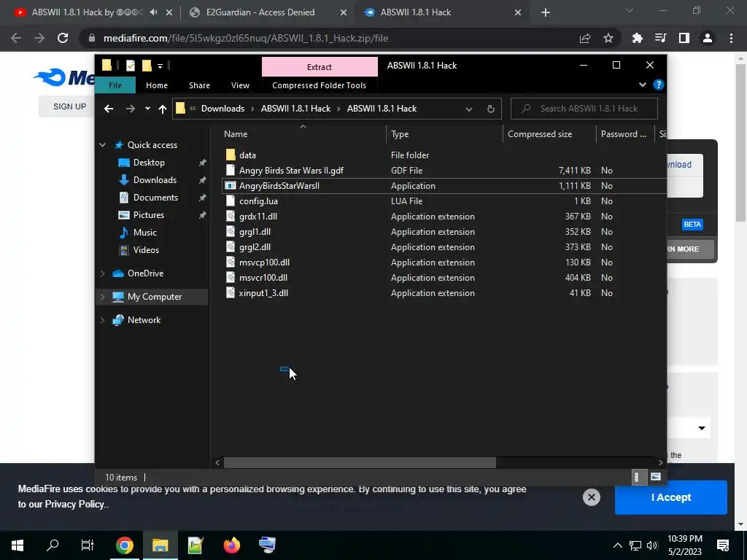Open Pictures in Quick access

(149, 215)
